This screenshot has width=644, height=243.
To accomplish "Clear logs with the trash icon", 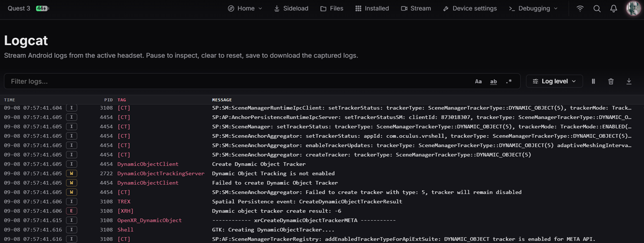I will click(x=611, y=82).
